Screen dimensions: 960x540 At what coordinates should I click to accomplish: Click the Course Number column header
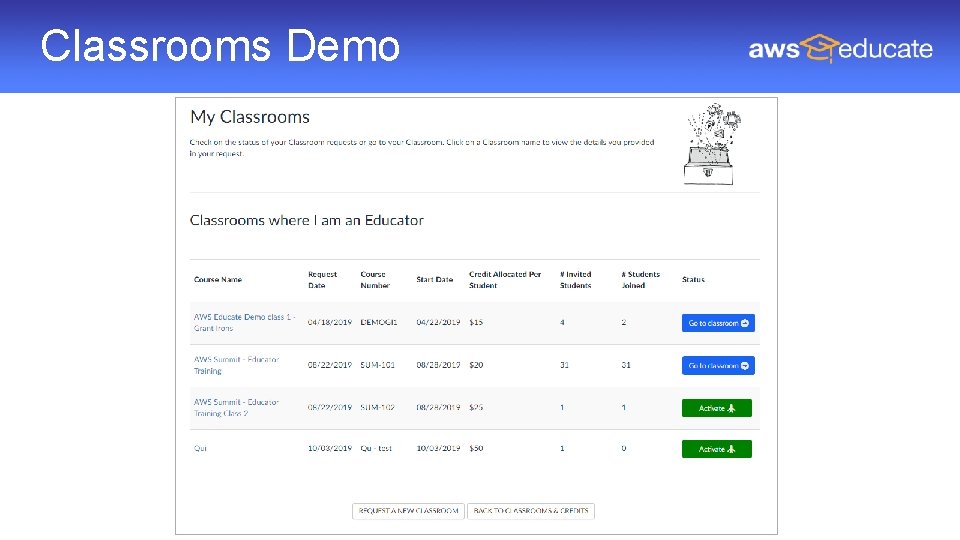pyautogui.click(x=375, y=280)
